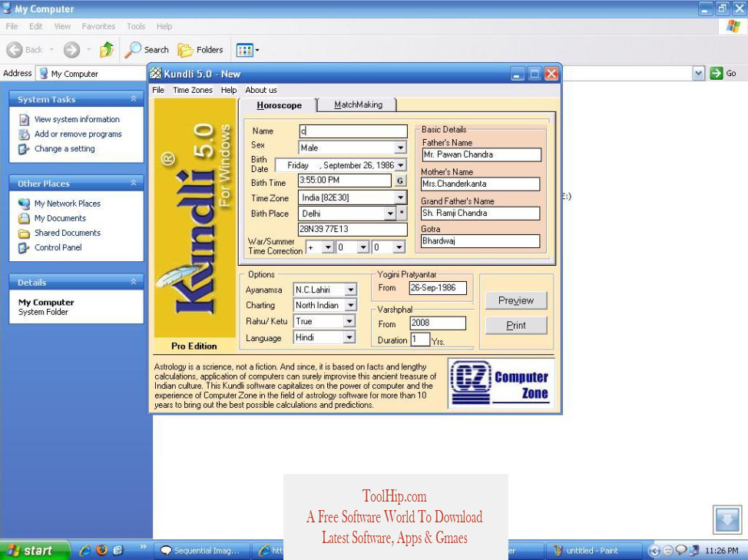Click the My Computer icon in Address bar
Viewport: 748px width, 560px height.
pyautogui.click(x=44, y=74)
